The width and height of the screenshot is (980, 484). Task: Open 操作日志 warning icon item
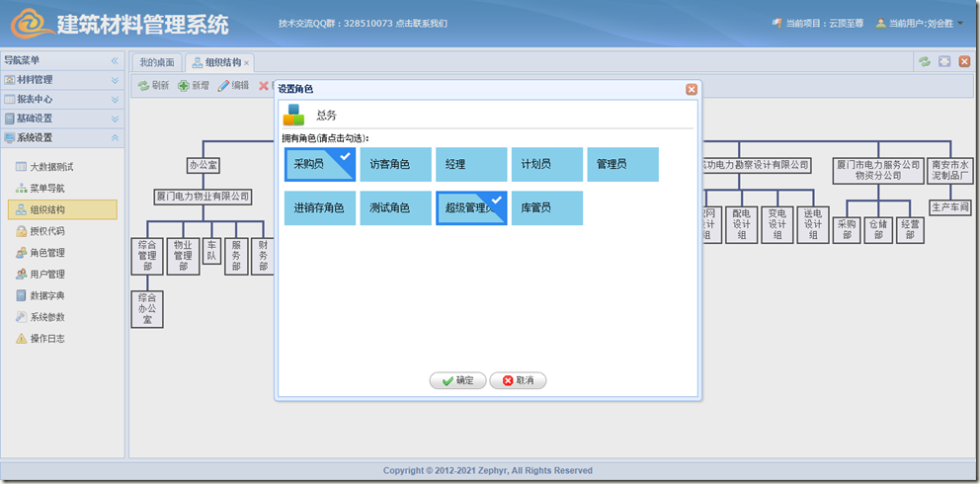click(x=22, y=339)
